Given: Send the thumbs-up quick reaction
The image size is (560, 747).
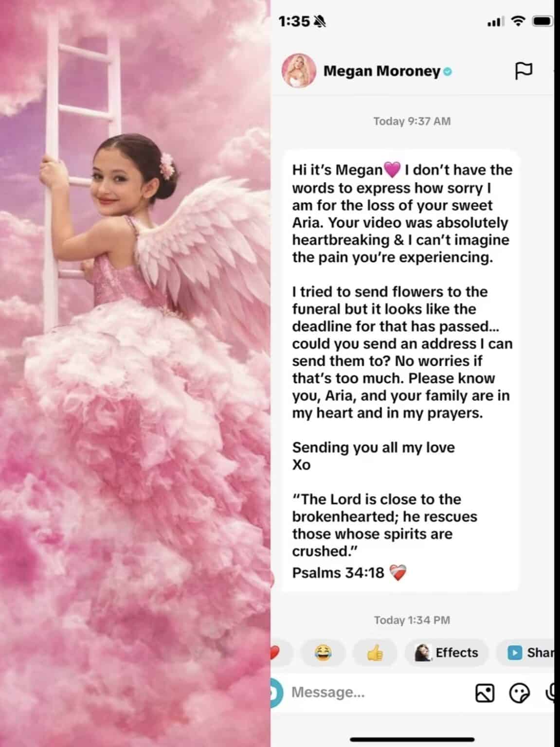Looking at the screenshot, I should (x=375, y=653).
